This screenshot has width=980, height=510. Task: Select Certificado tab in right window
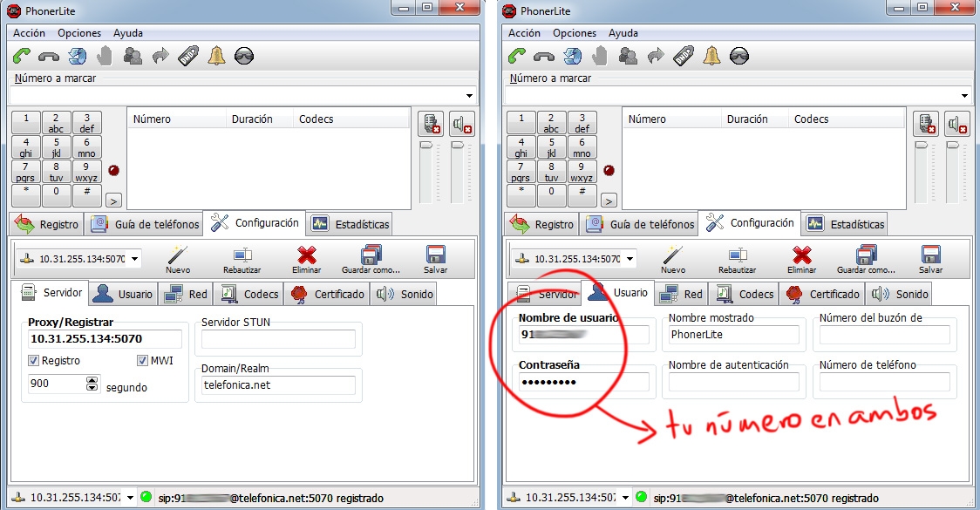(823, 295)
